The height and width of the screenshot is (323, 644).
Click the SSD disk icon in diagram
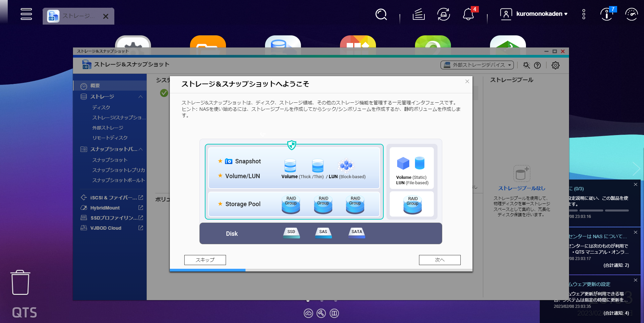coord(291,233)
